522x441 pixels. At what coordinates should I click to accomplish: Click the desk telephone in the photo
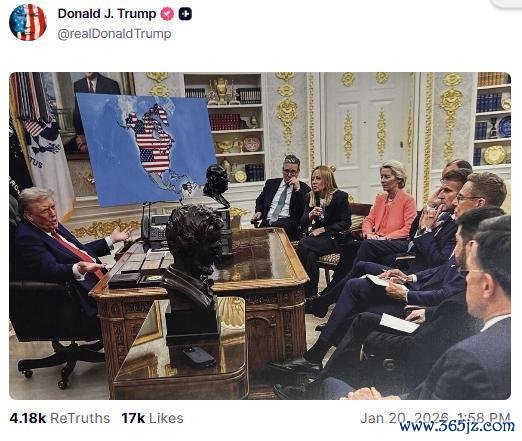[156, 227]
